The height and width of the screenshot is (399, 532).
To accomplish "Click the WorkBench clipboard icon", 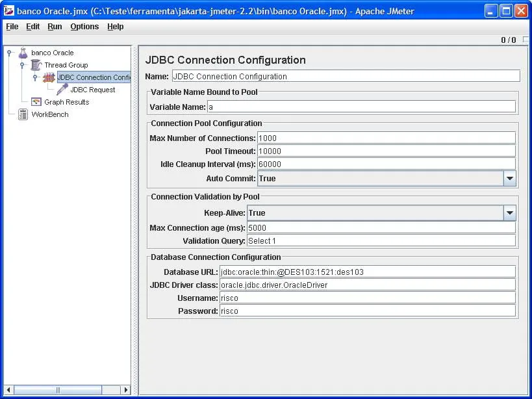I will tap(23, 114).
